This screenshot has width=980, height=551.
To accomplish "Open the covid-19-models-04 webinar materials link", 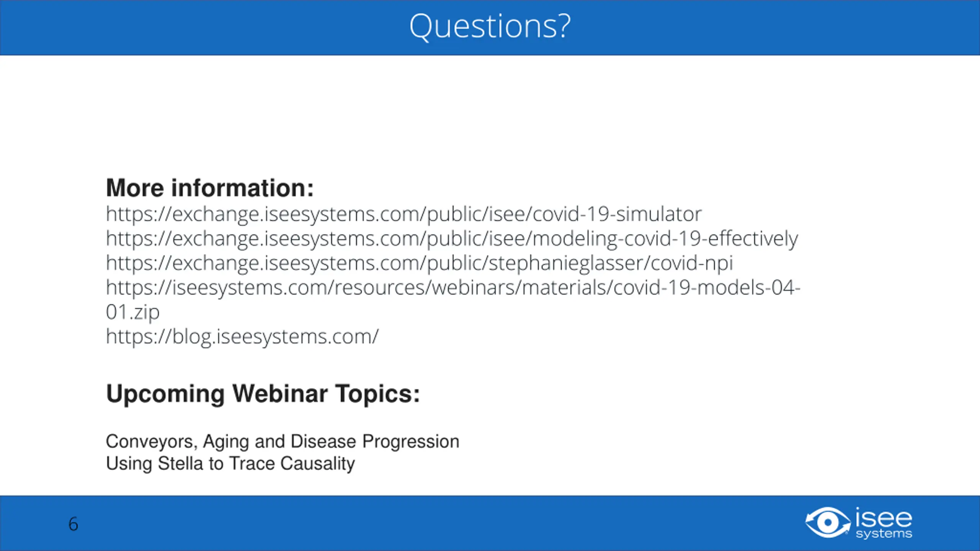I will click(453, 288).
